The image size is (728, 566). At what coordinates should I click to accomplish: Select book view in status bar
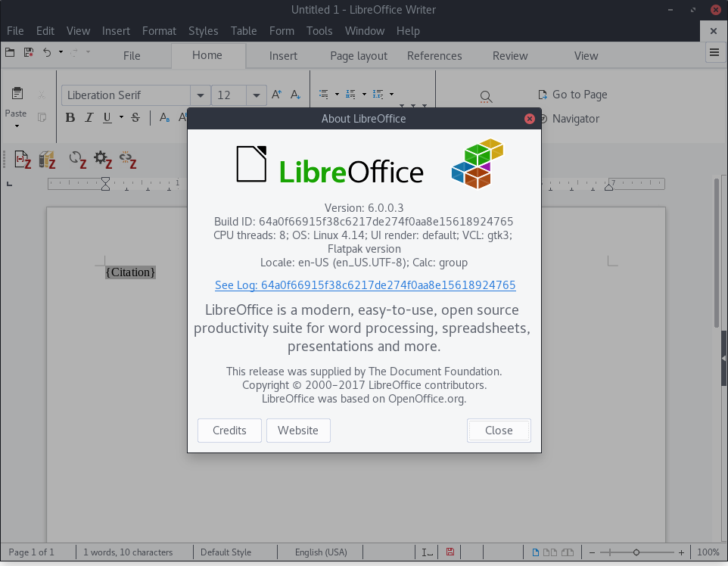(x=568, y=552)
